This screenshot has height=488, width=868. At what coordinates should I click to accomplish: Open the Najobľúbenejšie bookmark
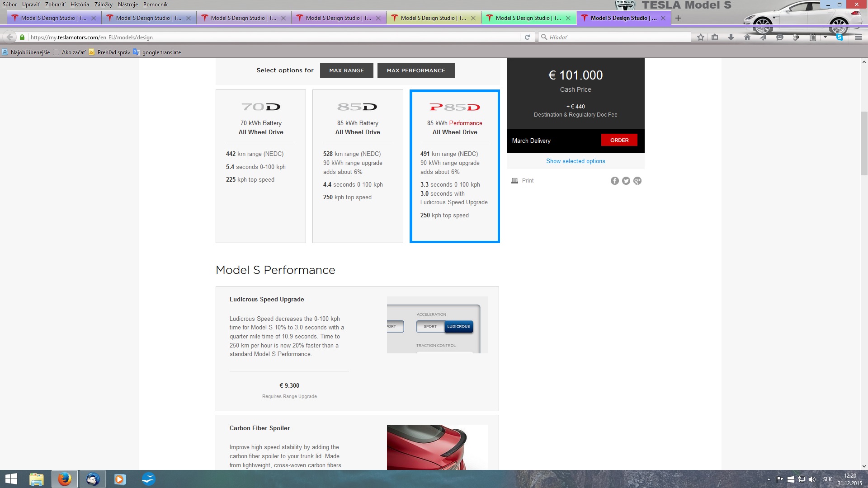tap(26, 52)
